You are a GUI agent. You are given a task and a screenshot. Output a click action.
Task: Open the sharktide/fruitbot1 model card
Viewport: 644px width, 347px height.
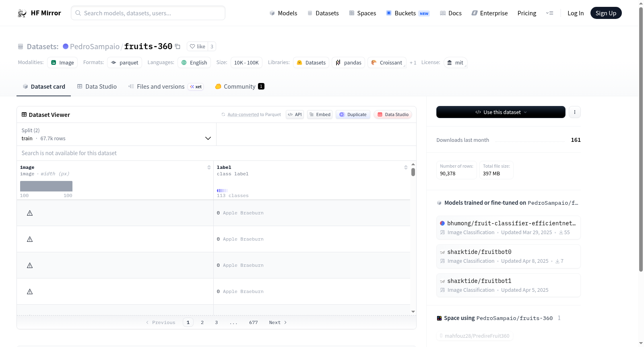(508, 285)
